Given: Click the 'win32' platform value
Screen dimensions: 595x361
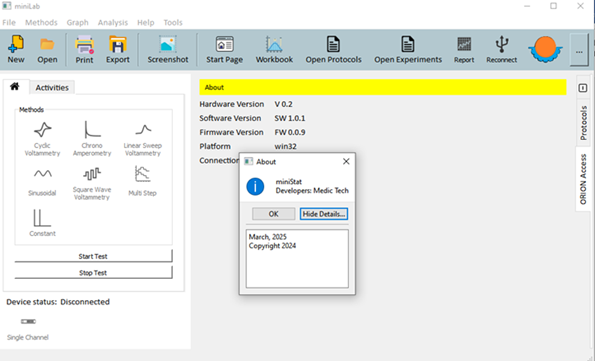Looking at the screenshot, I should [285, 146].
